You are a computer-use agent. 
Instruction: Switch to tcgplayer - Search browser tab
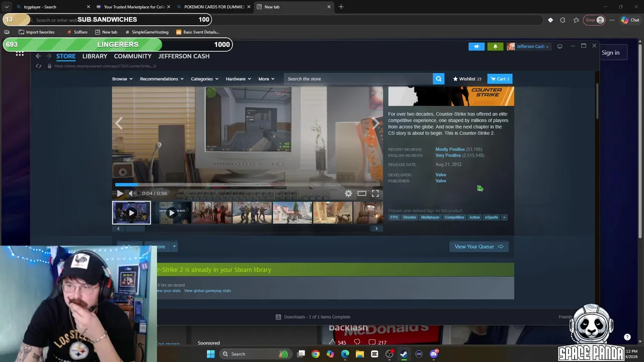point(53,7)
